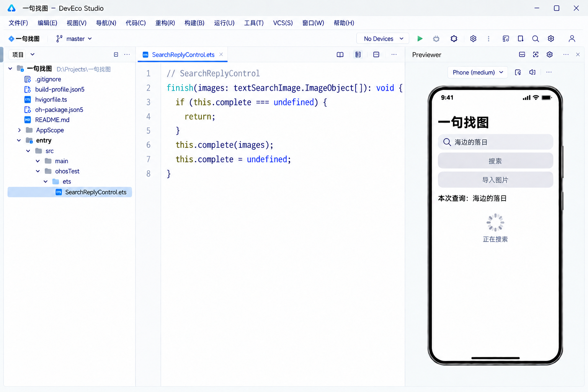Collapse the ohosTest folder

38,171
